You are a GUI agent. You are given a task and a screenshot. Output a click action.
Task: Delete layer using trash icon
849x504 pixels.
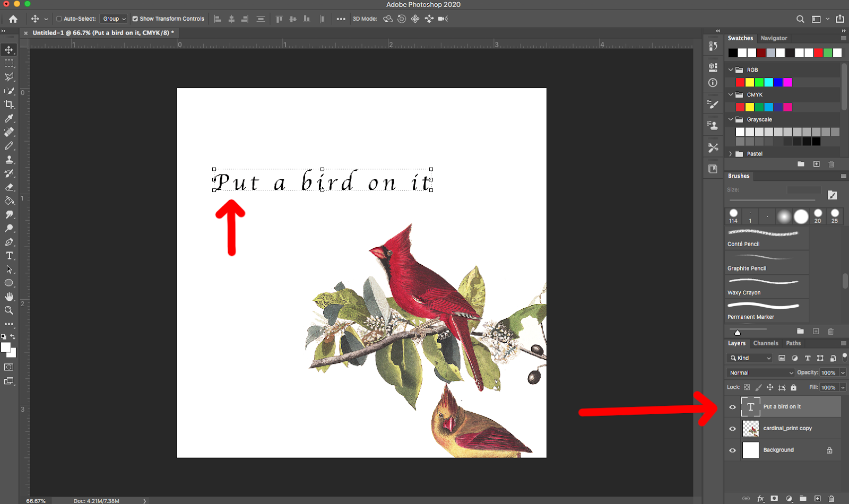pos(831,499)
